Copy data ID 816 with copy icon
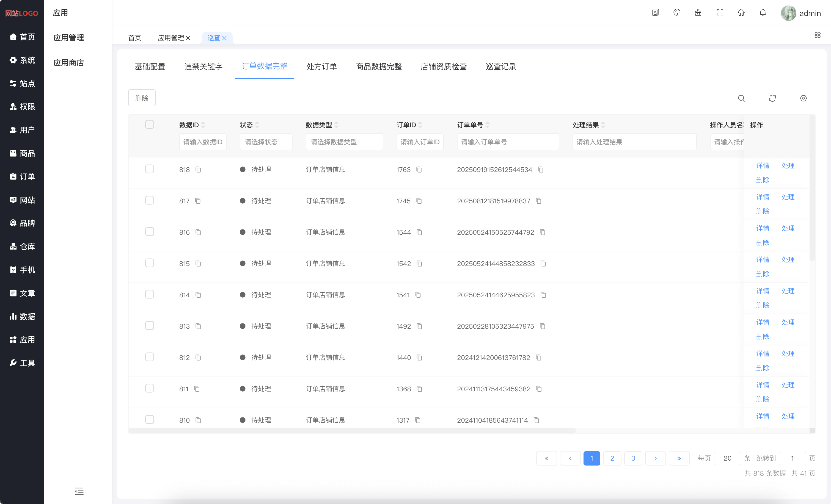This screenshot has width=831, height=504. pos(198,232)
